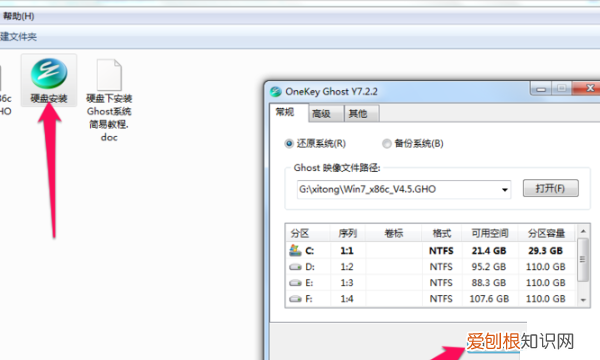
Task: Open the 帮助(H) menu
Action: click(18, 16)
